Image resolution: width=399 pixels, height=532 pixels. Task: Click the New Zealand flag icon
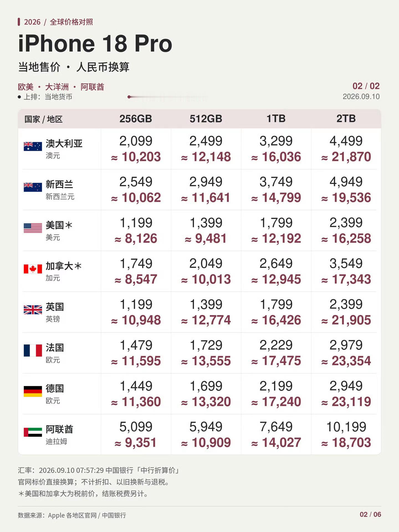pos(33,187)
